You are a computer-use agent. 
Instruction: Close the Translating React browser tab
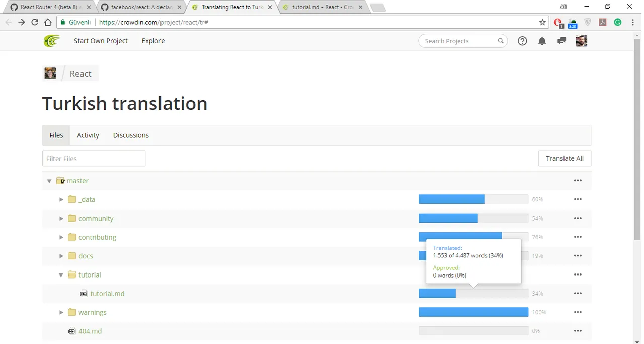click(269, 7)
